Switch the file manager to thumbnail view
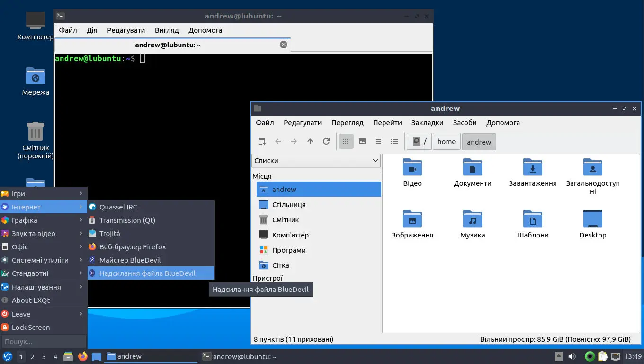The width and height of the screenshot is (644, 364). tap(362, 141)
